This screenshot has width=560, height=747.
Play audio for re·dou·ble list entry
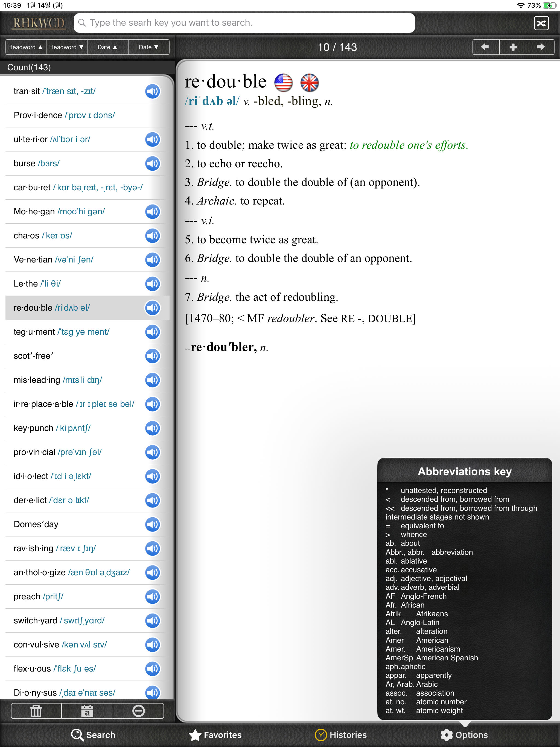pos(152,308)
